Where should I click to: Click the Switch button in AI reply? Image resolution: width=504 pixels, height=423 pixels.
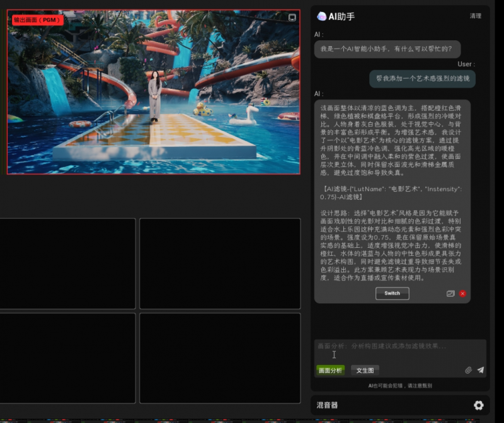pyautogui.click(x=392, y=293)
